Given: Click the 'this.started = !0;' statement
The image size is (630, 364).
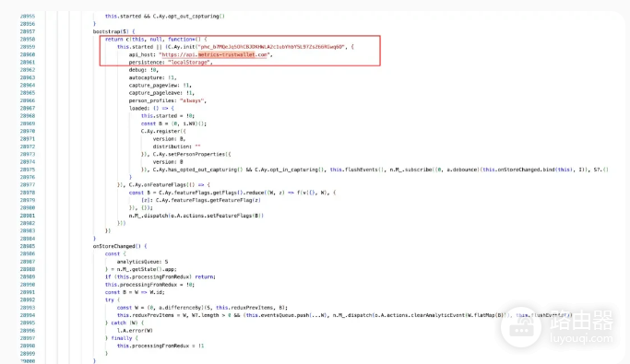Looking at the screenshot, I should pyautogui.click(x=168, y=116).
